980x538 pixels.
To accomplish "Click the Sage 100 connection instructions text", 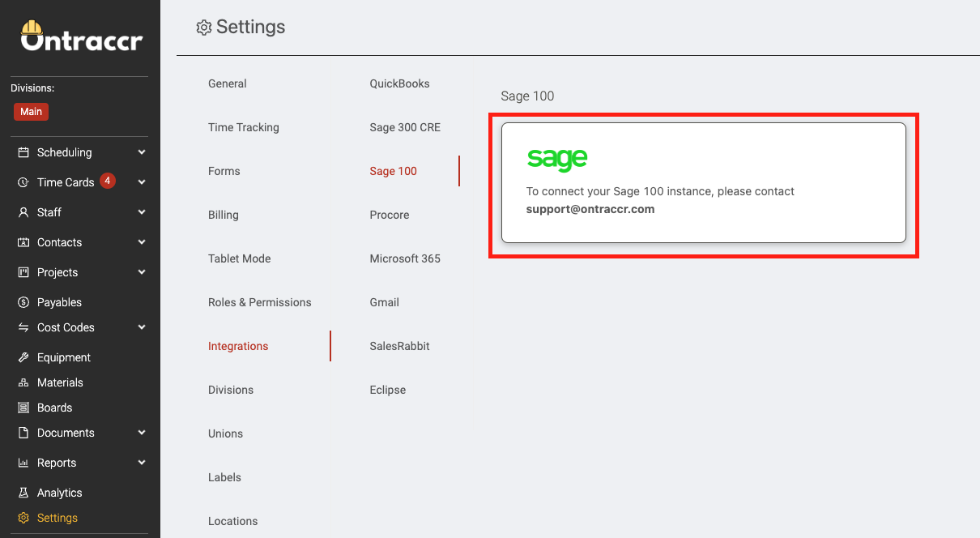I will 661,200.
